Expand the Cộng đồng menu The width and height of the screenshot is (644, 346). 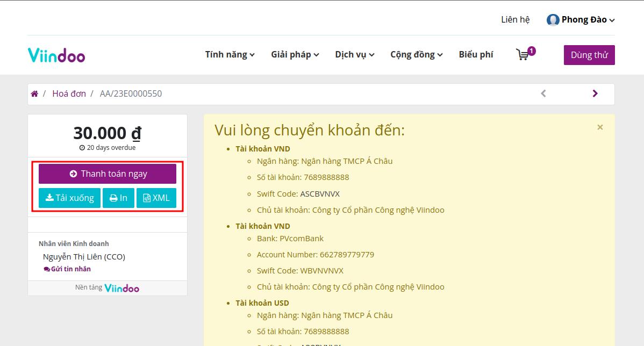(417, 55)
